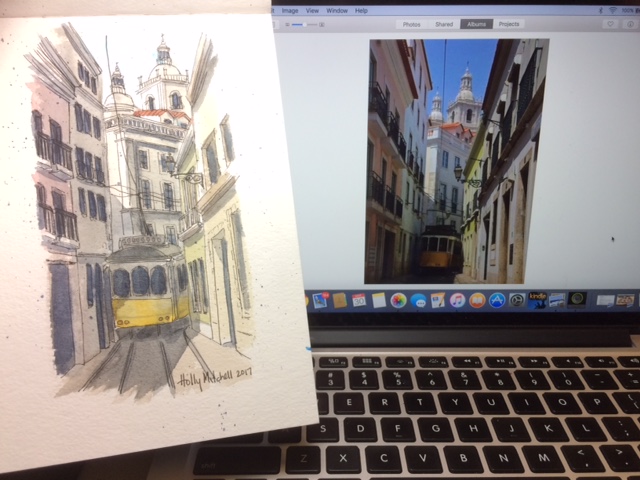Switch to the Shared tab

coord(443,23)
